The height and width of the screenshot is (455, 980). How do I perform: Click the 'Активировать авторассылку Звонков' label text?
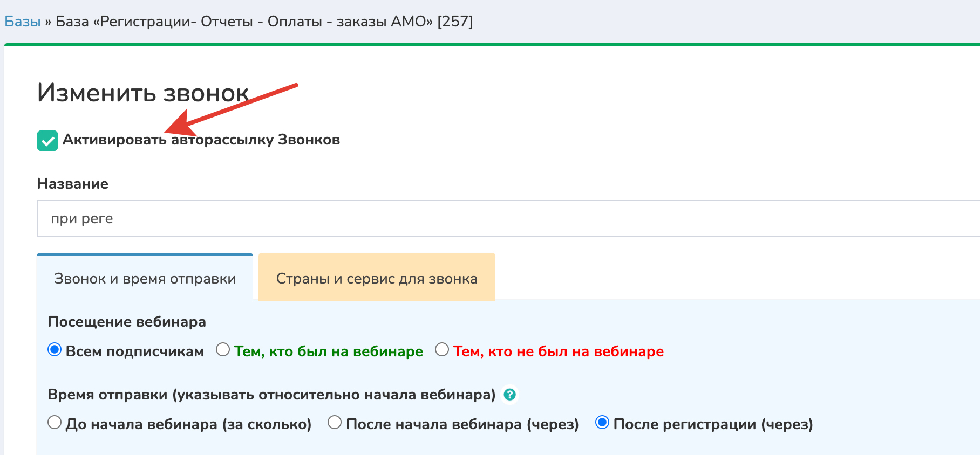click(201, 140)
